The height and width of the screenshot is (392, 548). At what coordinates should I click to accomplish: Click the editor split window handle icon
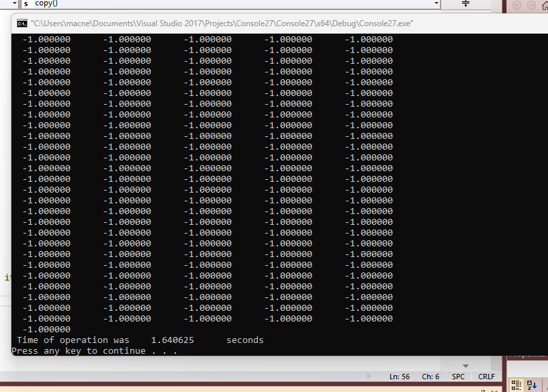[x=466, y=4]
